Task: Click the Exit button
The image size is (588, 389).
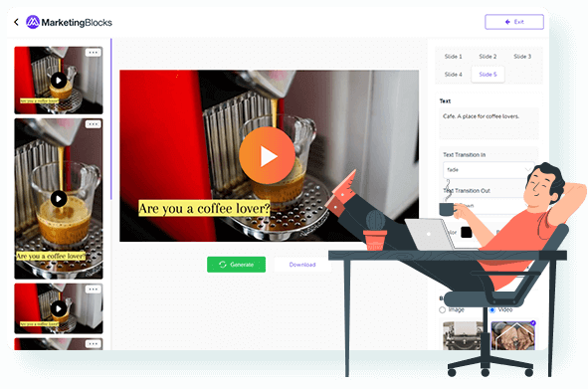Action: [x=514, y=22]
